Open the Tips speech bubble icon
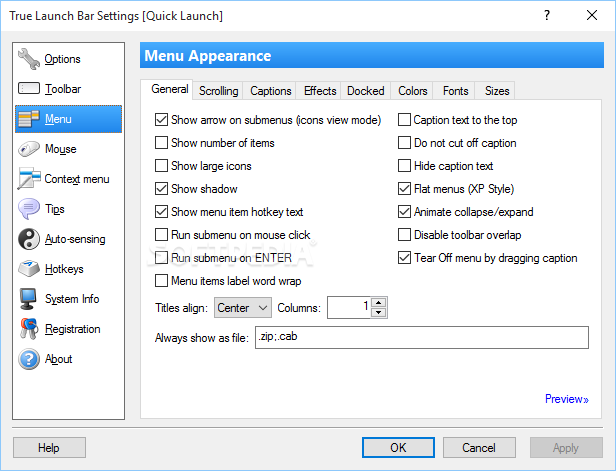616x471 pixels. pos(29,209)
